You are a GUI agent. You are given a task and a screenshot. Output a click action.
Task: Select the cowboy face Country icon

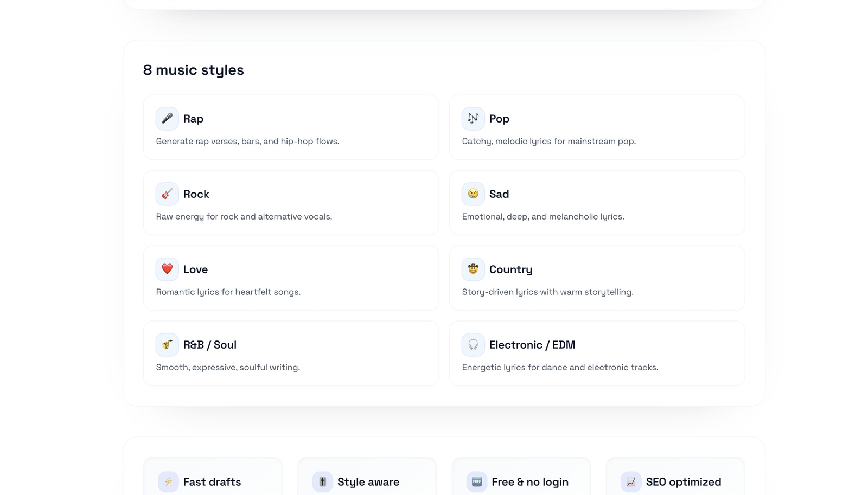pos(473,269)
